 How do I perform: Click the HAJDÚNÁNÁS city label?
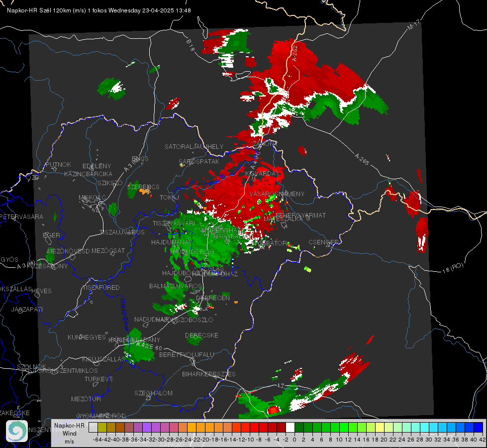[x=172, y=242]
